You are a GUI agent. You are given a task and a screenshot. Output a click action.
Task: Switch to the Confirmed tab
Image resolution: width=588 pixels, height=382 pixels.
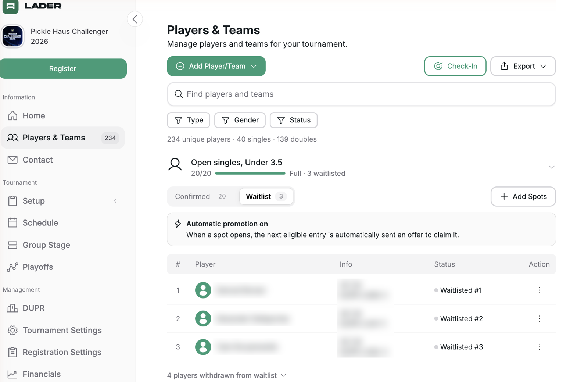click(x=201, y=197)
